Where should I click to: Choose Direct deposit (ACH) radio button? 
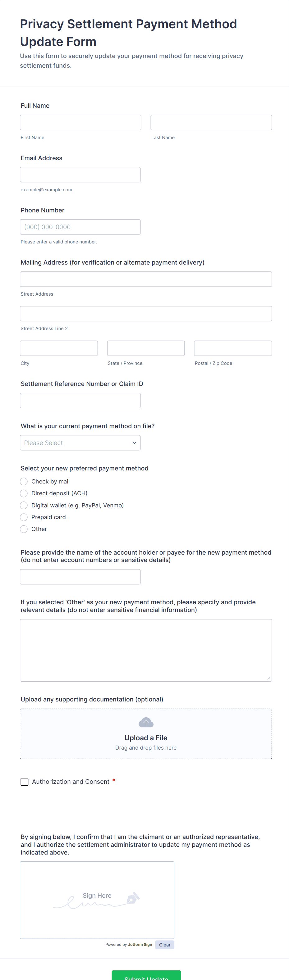pos(24,493)
